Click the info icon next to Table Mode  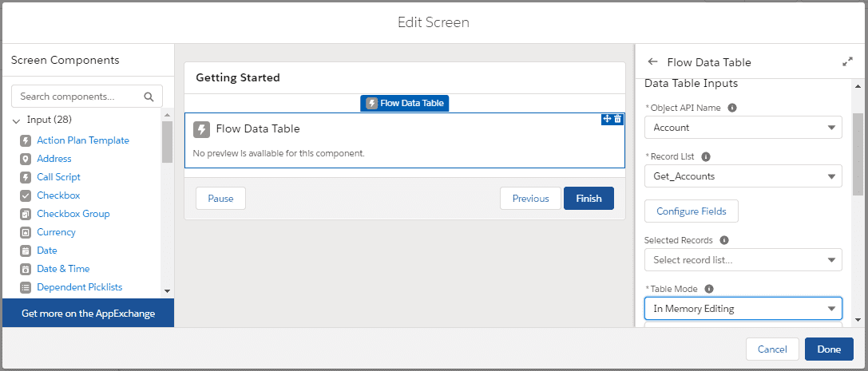tap(709, 289)
